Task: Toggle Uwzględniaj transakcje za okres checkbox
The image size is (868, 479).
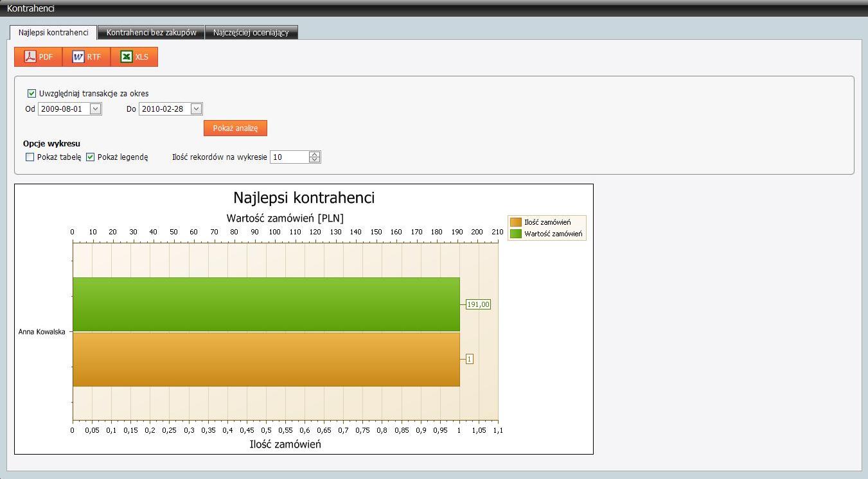Action: (x=31, y=93)
